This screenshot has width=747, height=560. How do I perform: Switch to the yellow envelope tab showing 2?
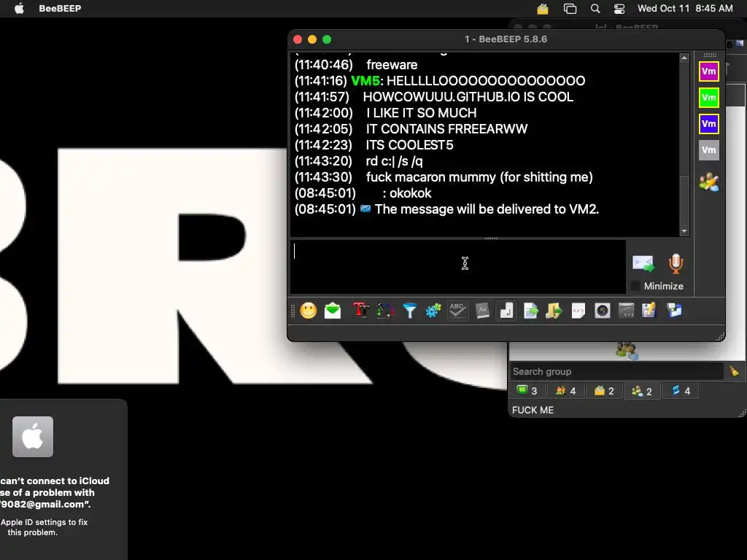(603, 391)
